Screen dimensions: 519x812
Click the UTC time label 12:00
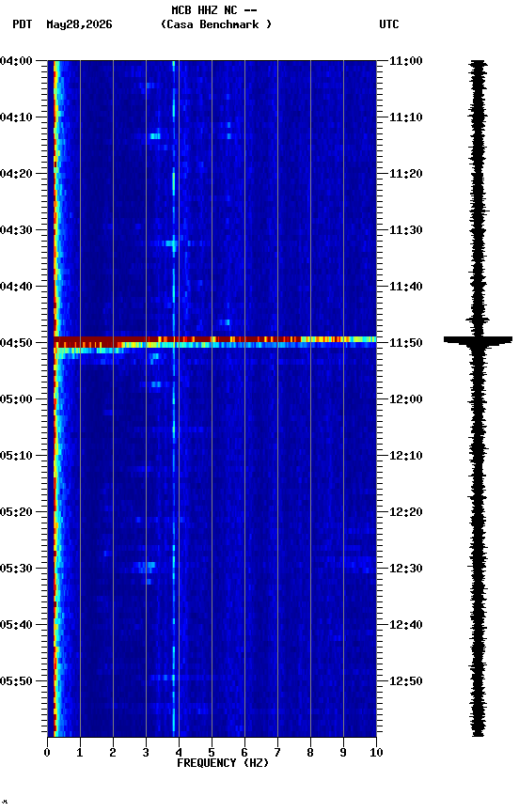click(406, 399)
